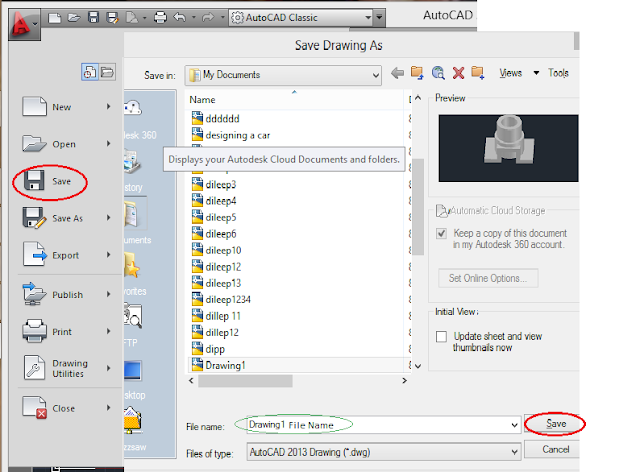Enable Update sheet and view thumbnails now

pyautogui.click(x=441, y=336)
